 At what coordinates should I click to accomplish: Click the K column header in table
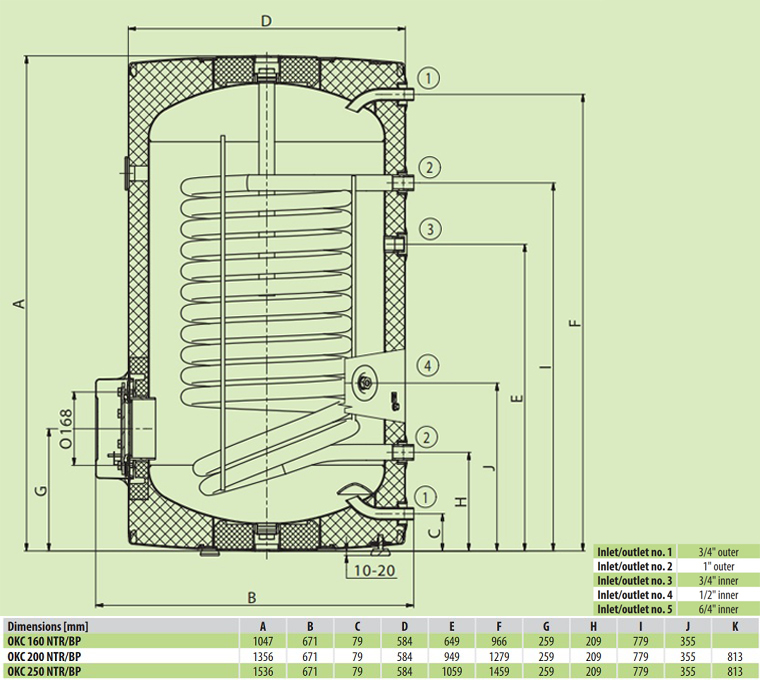pyautogui.click(x=733, y=626)
